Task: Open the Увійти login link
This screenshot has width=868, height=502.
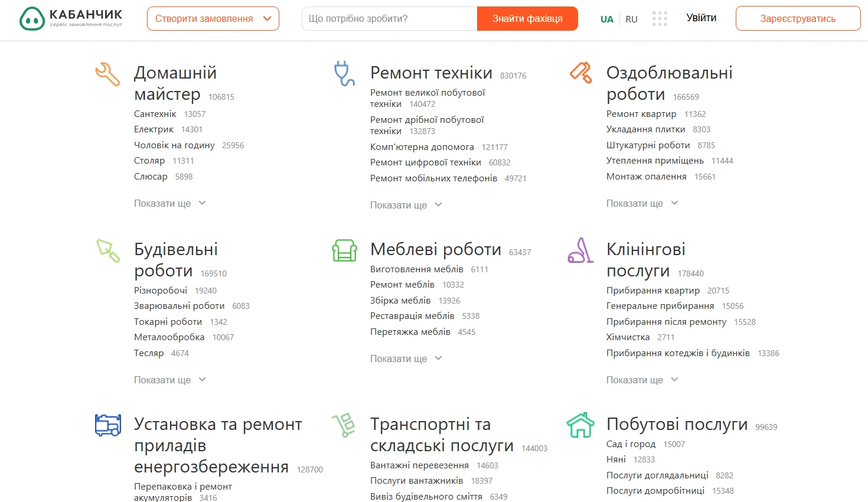Action: click(701, 18)
